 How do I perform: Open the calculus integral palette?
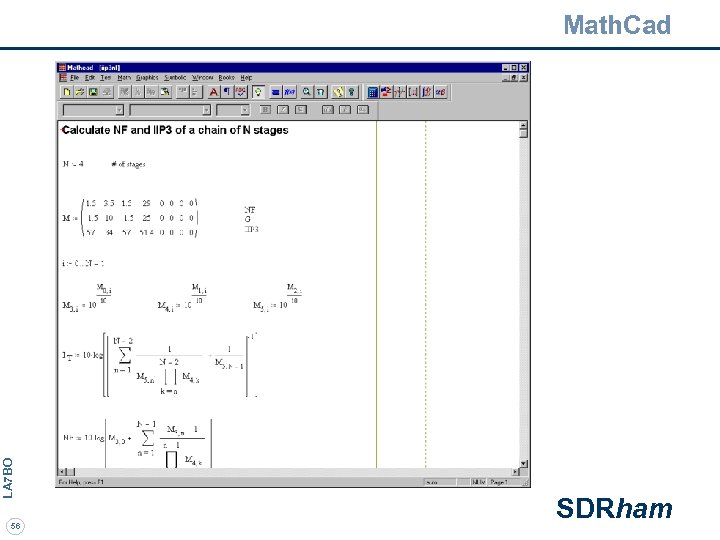pos(426,92)
